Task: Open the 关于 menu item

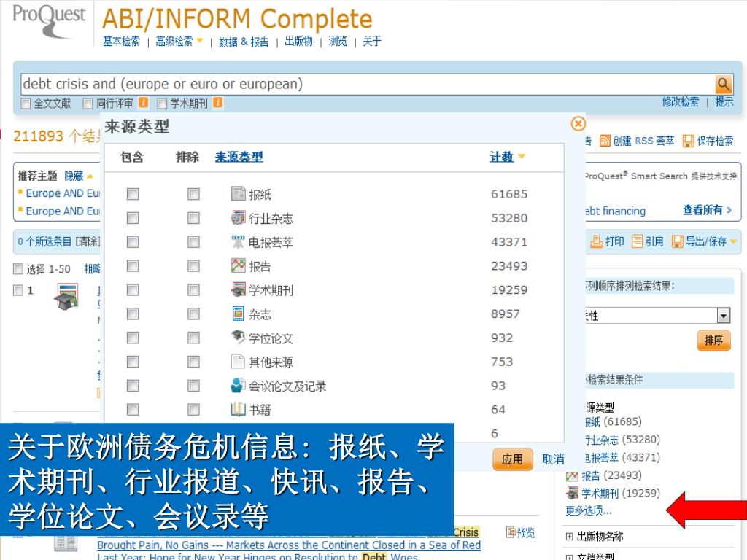Action: pos(372,42)
